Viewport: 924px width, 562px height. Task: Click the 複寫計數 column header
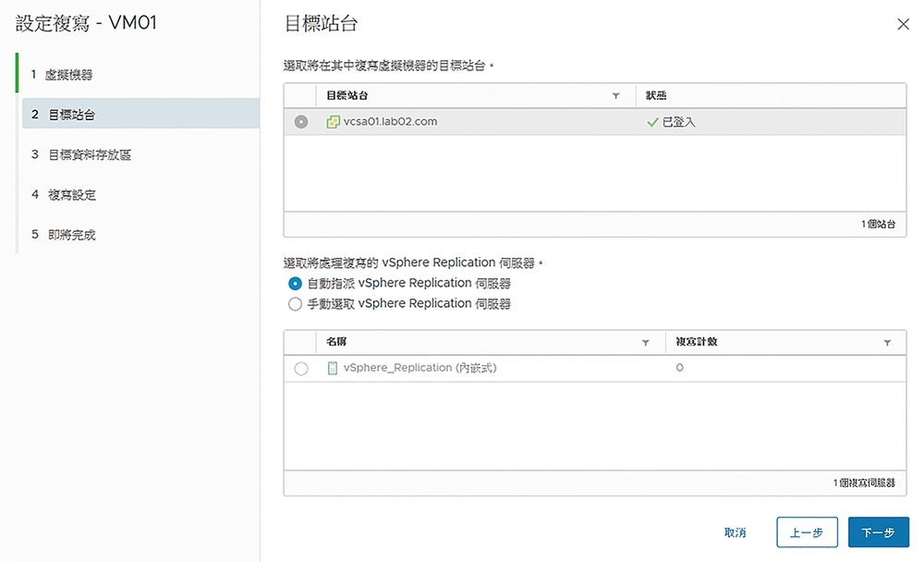click(x=697, y=341)
